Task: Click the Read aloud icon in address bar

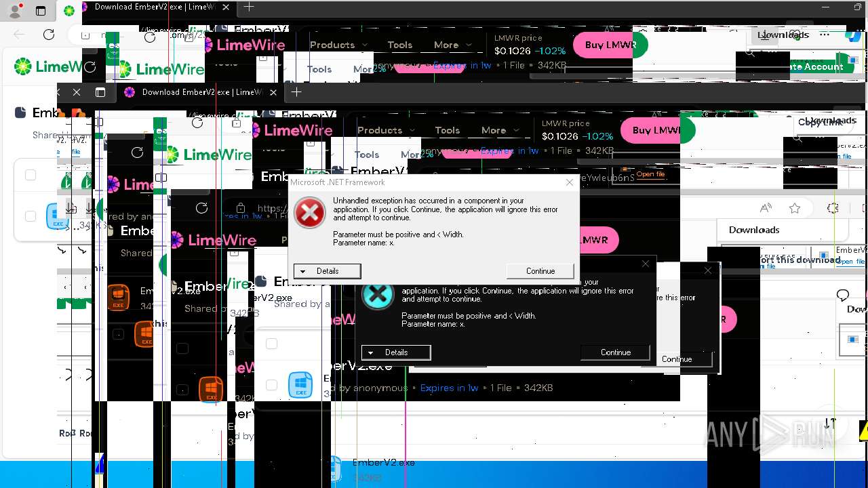Action: (x=766, y=208)
